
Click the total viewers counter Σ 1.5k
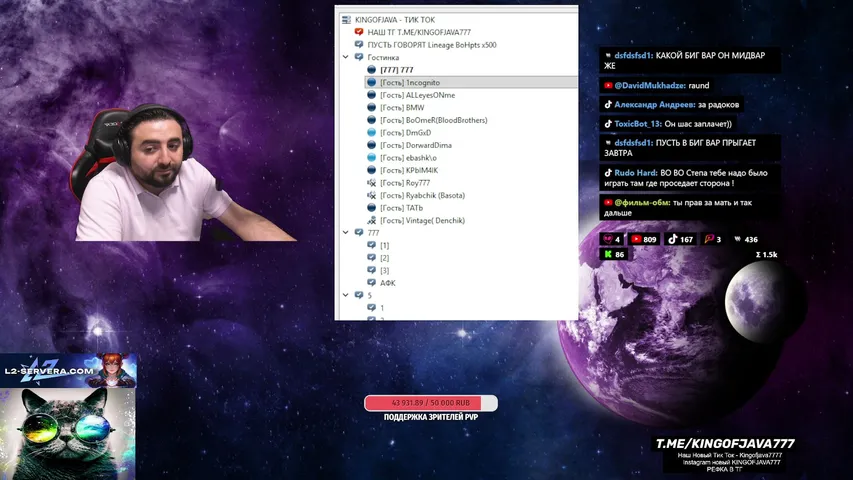[767, 254]
